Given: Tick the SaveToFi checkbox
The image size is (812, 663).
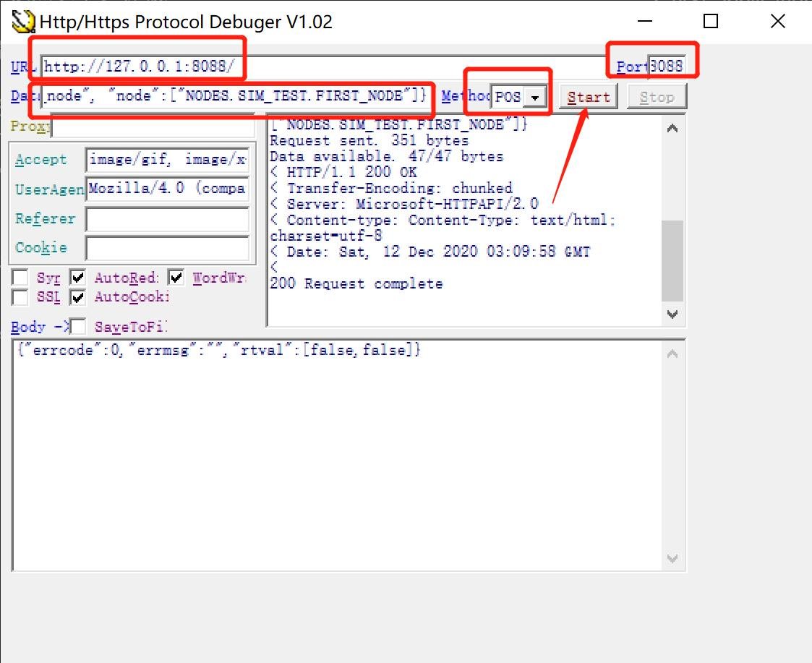Looking at the screenshot, I should click(x=77, y=326).
